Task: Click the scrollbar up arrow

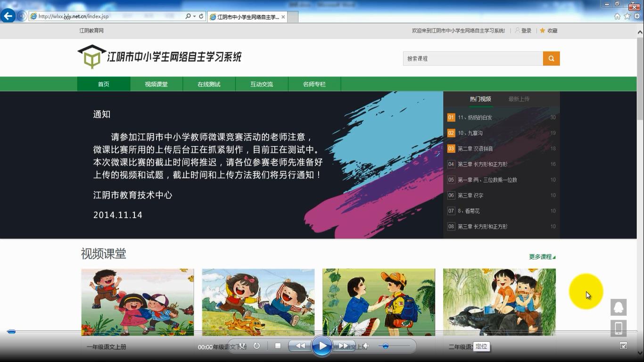Action: (x=640, y=32)
